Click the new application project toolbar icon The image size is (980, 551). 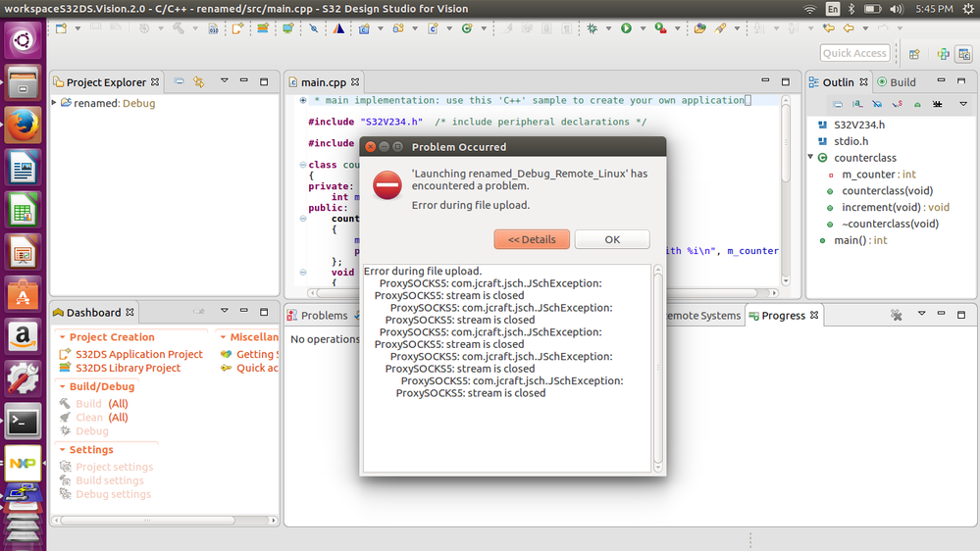point(237,28)
